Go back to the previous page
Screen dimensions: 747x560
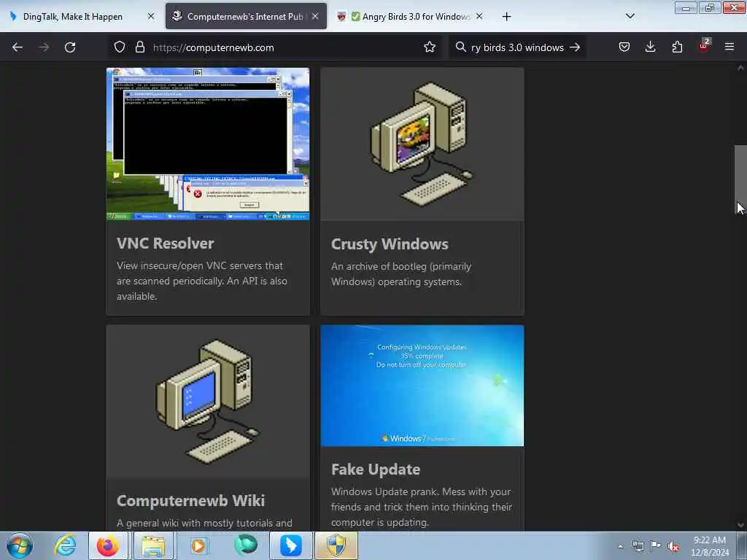tap(18, 47)
